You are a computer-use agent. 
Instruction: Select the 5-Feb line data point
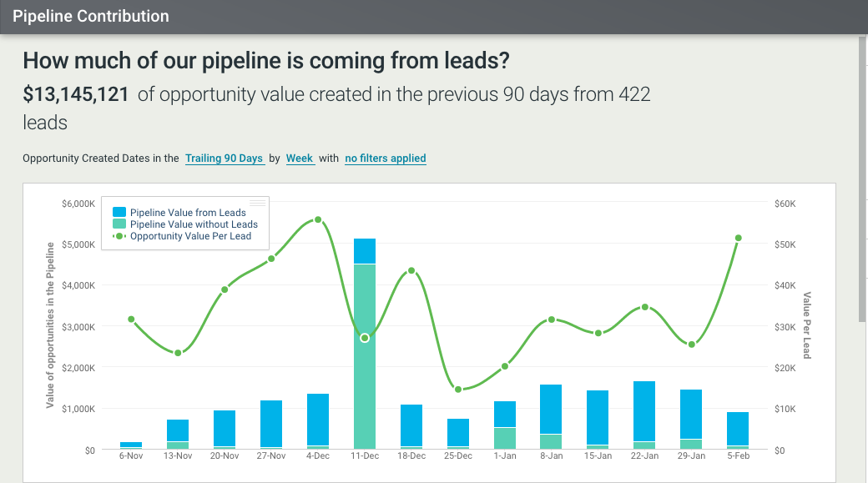(x=739, y=238)
